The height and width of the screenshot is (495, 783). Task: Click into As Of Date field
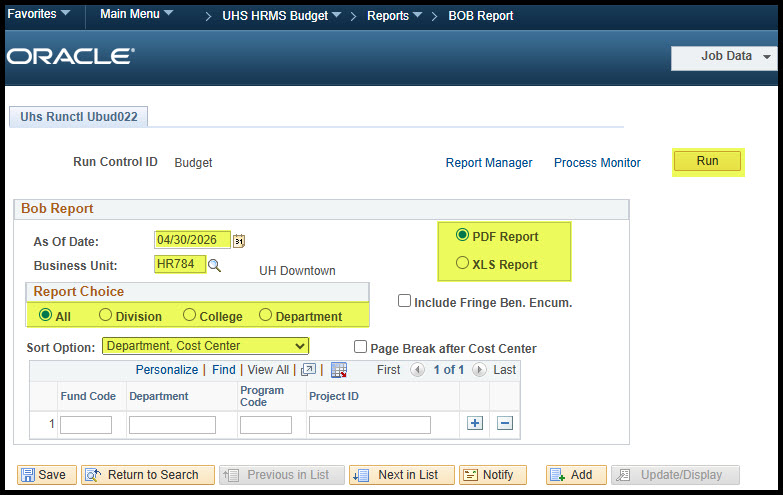point(192,240)
